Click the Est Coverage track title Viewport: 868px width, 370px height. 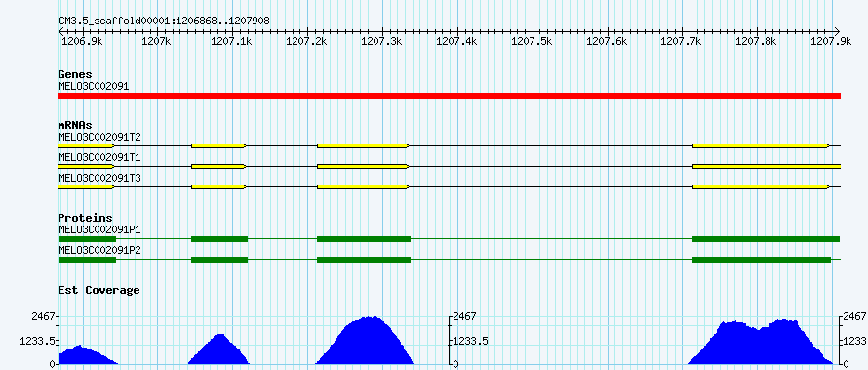pyautogui.click(x=99, y=290)
